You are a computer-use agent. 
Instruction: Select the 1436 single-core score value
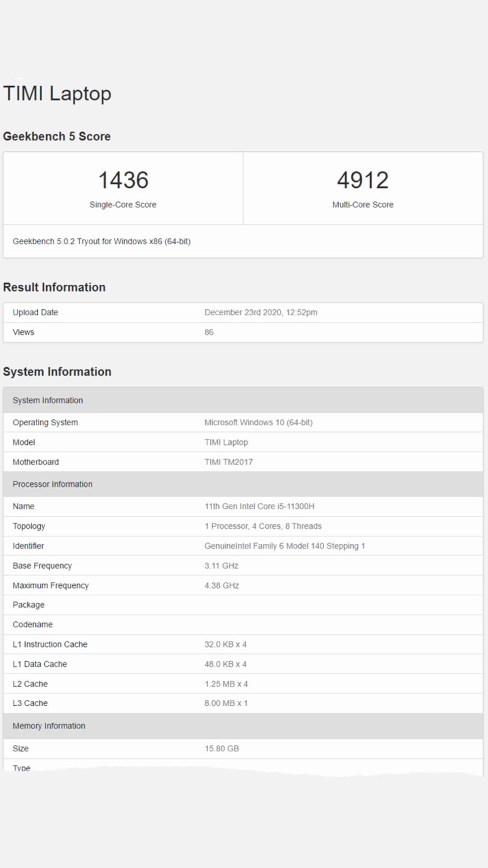point(123,180)
